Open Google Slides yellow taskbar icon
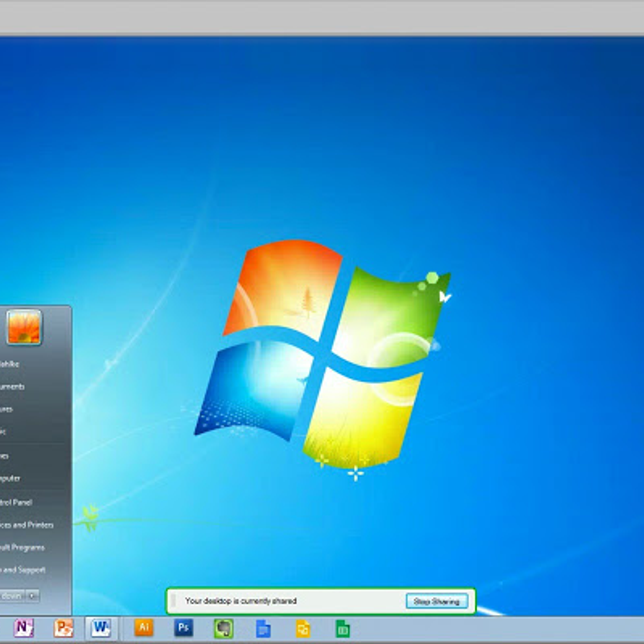 click(x=303, y=629)
